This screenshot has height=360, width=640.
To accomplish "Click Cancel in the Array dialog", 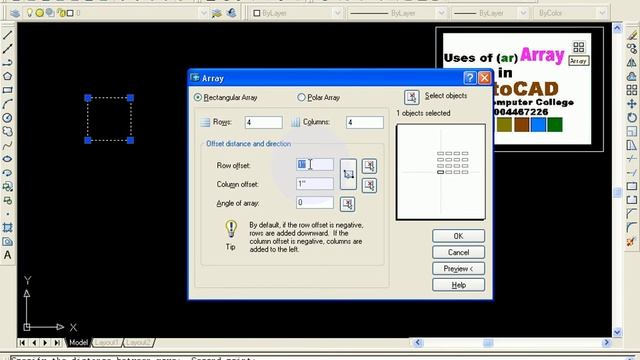I will coord(458,252).
